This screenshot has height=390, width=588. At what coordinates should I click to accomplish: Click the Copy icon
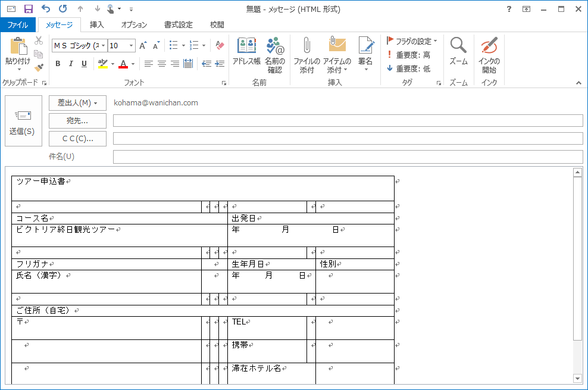pos(39,54)
